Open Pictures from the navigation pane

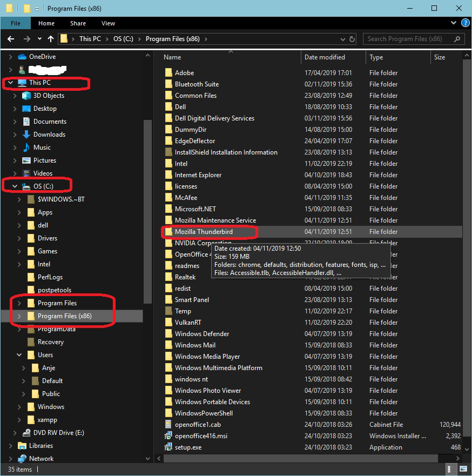(45, 160)
